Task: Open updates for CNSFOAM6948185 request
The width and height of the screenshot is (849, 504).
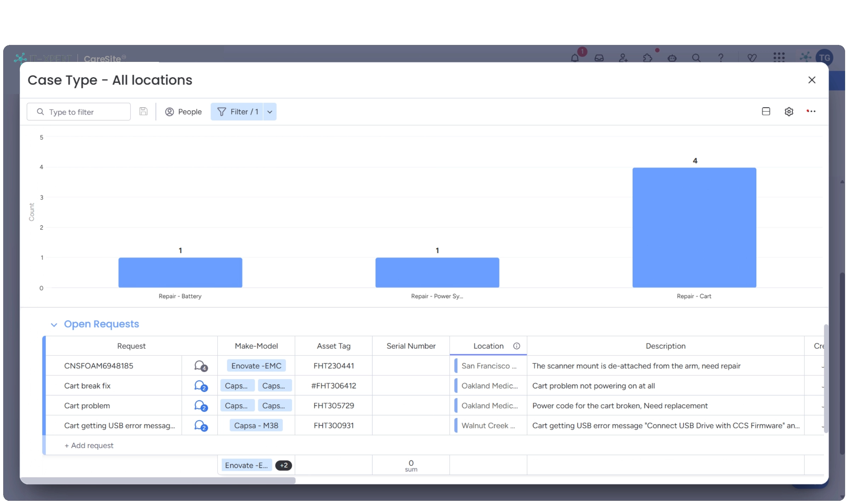Action: point(201,366)
